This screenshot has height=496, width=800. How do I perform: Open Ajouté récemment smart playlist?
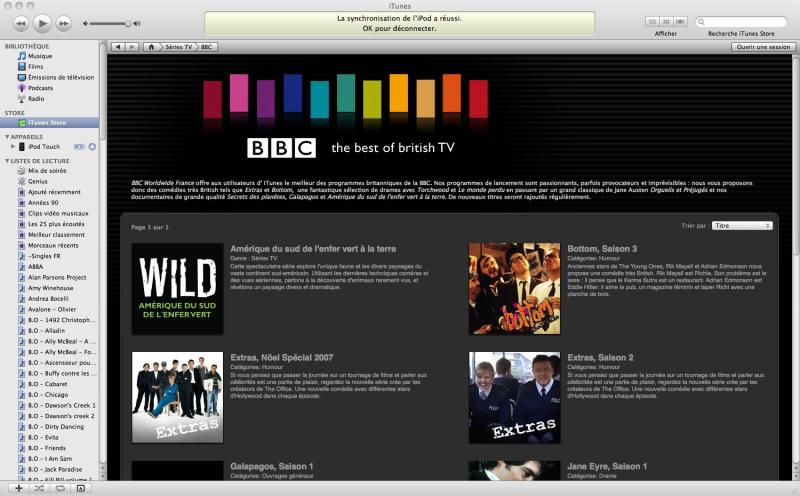point(54,192)
